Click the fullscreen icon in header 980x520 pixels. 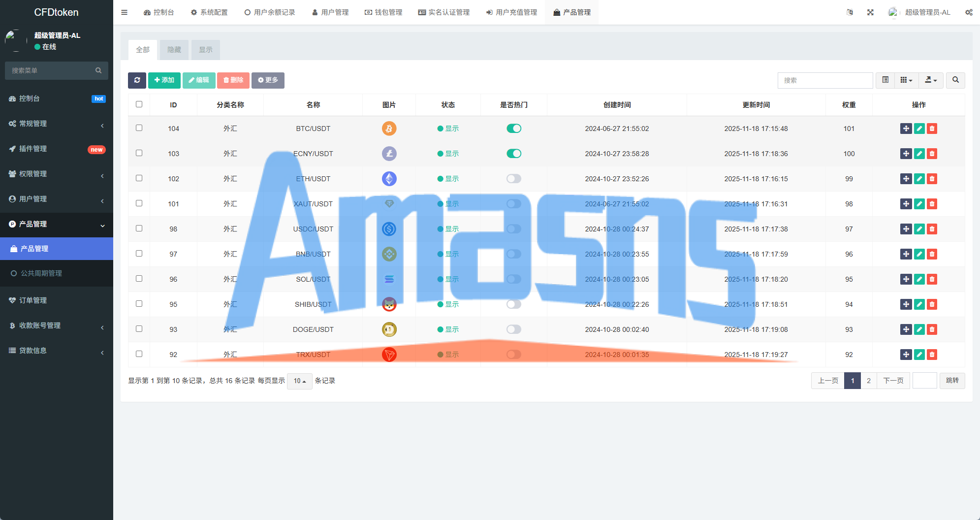click(870, 12)
